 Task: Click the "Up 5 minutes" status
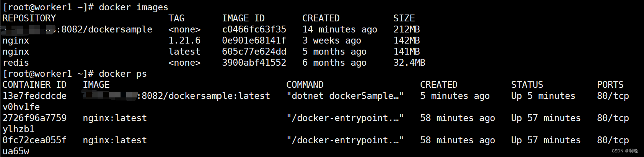[543, 96]
